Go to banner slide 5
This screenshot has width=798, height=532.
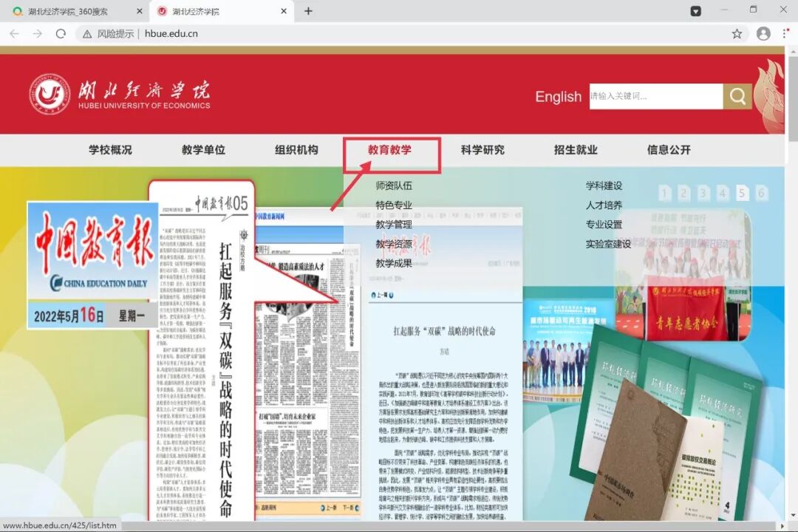742,194
